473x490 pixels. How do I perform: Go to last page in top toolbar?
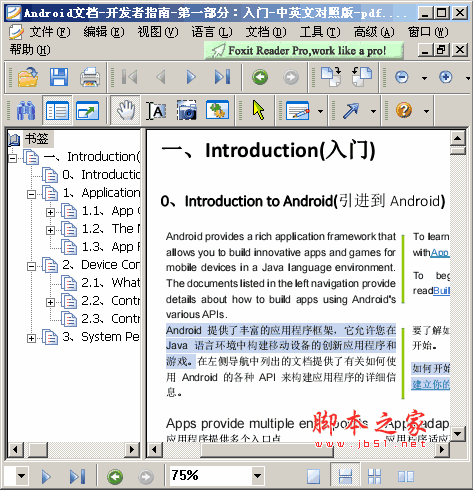click(222, 77)
